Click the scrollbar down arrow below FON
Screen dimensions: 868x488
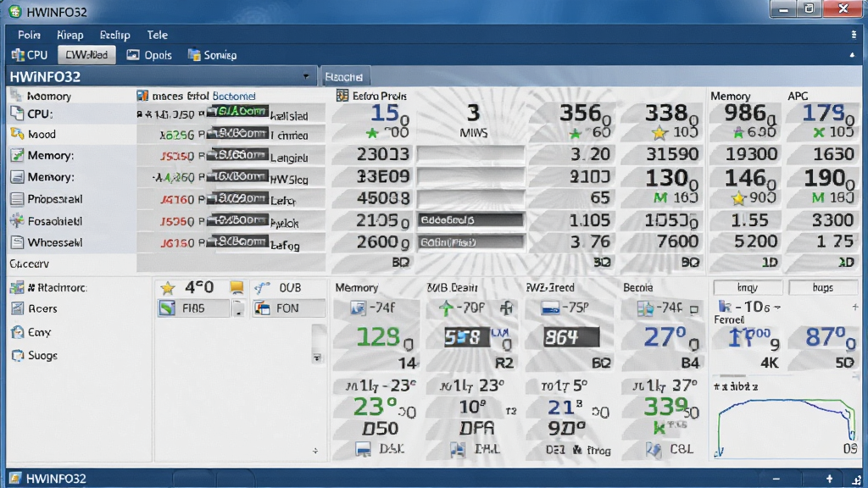pyautogui.click(x=317, y=358)
